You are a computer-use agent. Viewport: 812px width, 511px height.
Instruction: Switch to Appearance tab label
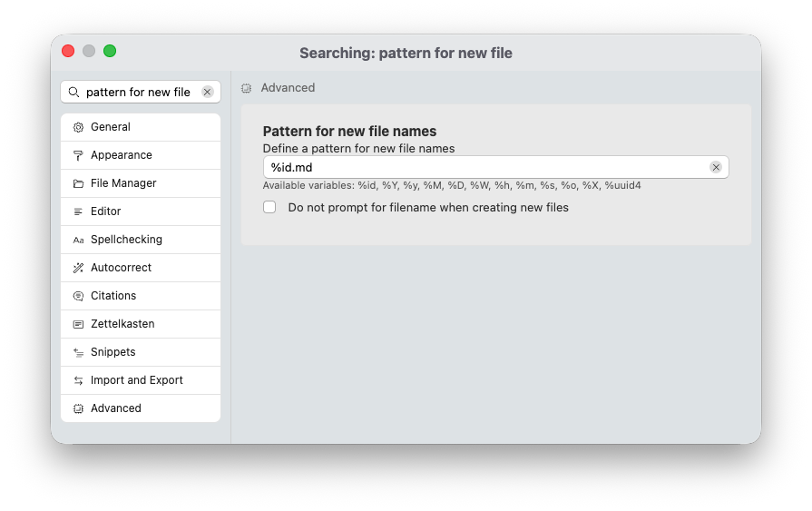122,155
